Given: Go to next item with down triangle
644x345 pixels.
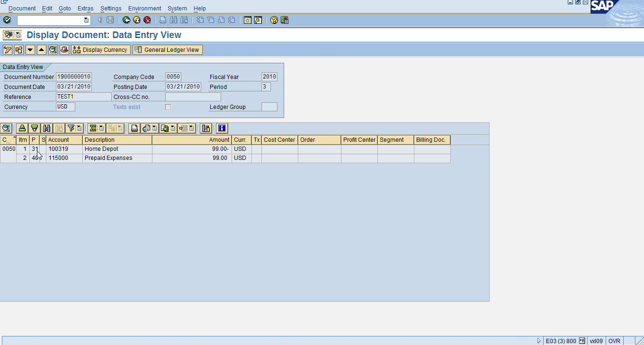Looking at the screenshot, I should tap(30, 49).
